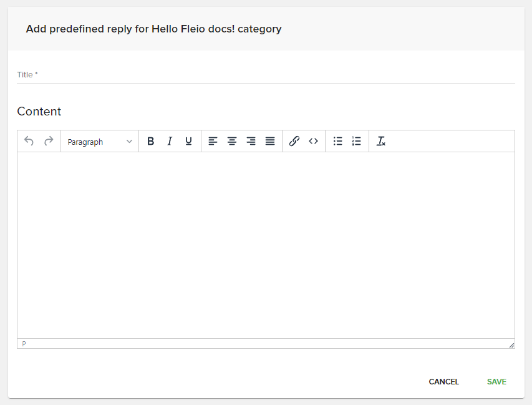Click the Clear formatting icon

pos(380,141)
